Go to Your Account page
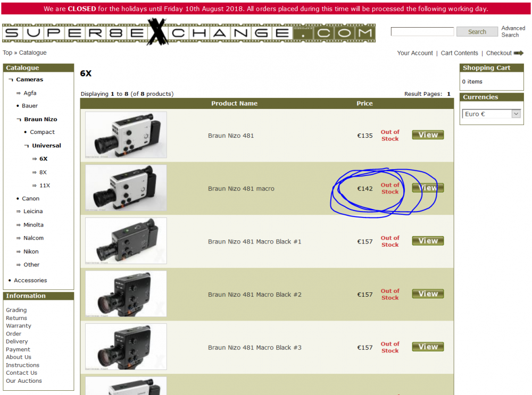 [415, 53]
